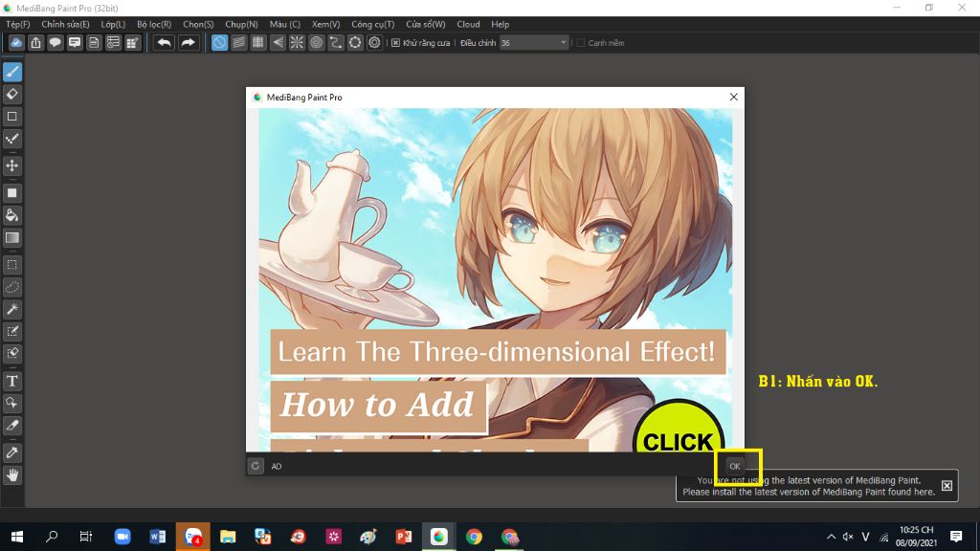This screenshot has height=551, width=980.
Task: Open the Chụp(N) menu
Action: coord(241,24)
